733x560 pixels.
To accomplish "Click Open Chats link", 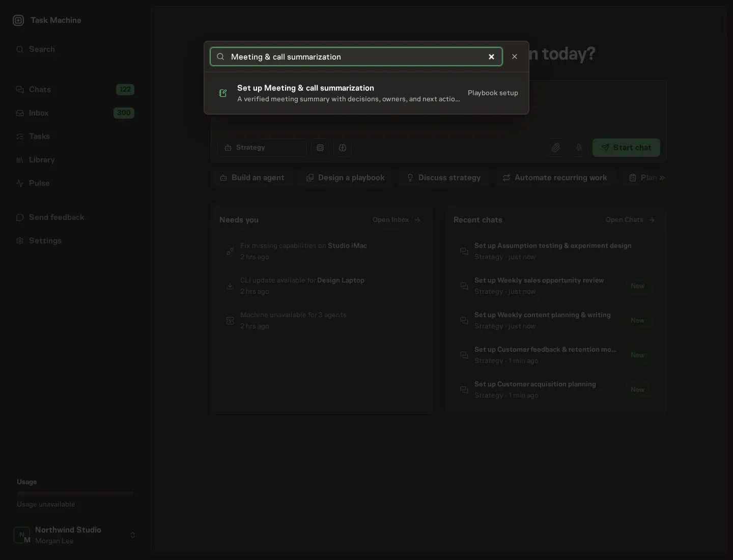I will [x=630, y=220].
